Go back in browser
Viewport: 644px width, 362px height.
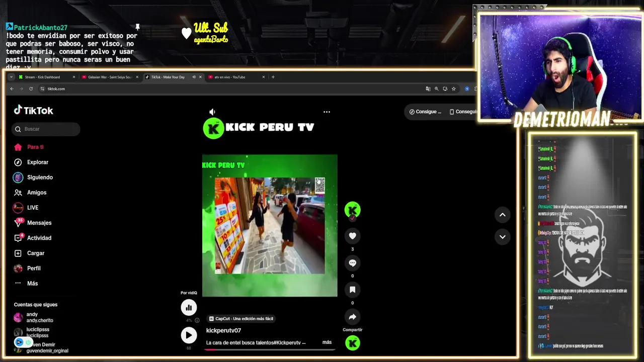pyautogui.click(x=12, y=89)
